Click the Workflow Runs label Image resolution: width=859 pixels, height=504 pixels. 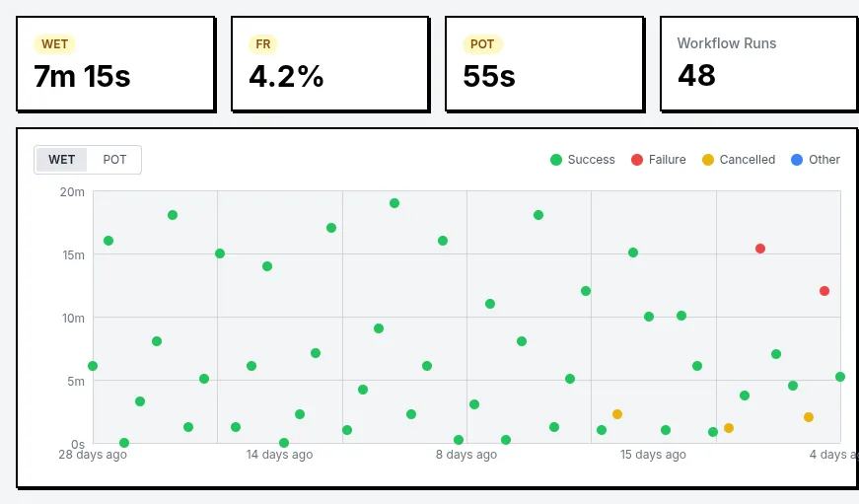[726, 43]
